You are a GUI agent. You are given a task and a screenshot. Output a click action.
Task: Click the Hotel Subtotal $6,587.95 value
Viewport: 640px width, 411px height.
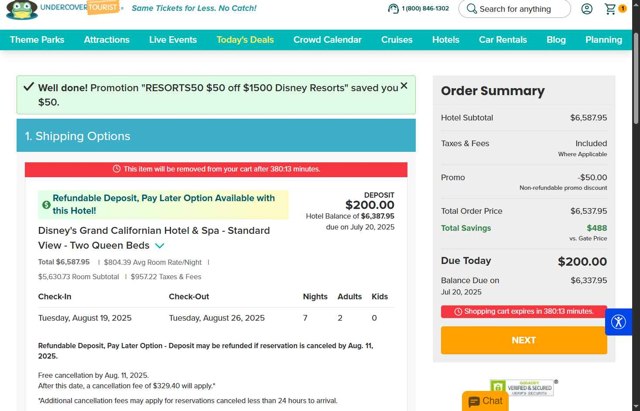[x=588, y=118]
